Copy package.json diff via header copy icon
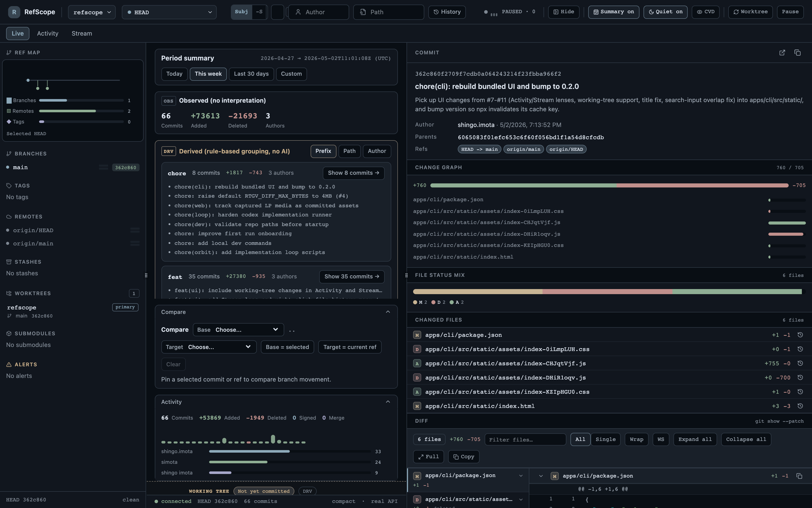Image resolution: width=812 pixels, height=508 pixels. pos(799,476)
